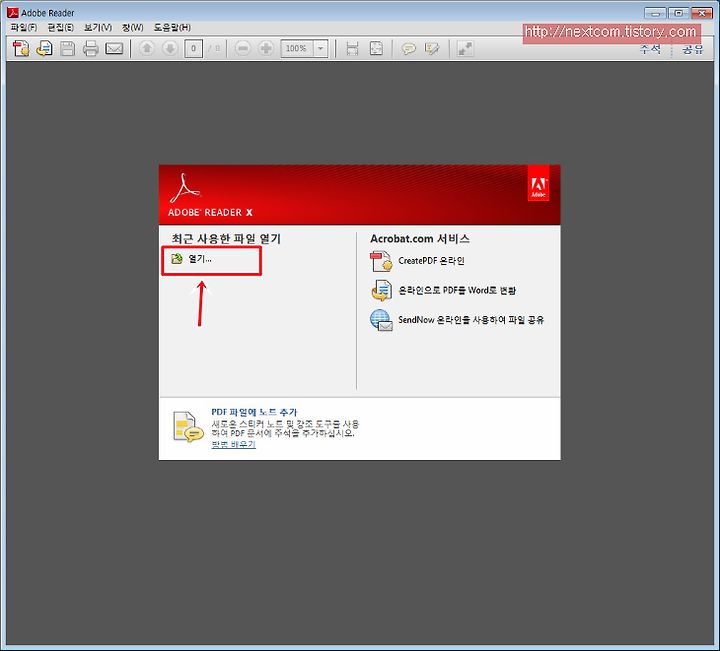Click the Print icon in toolbar

tap(90, 48)
